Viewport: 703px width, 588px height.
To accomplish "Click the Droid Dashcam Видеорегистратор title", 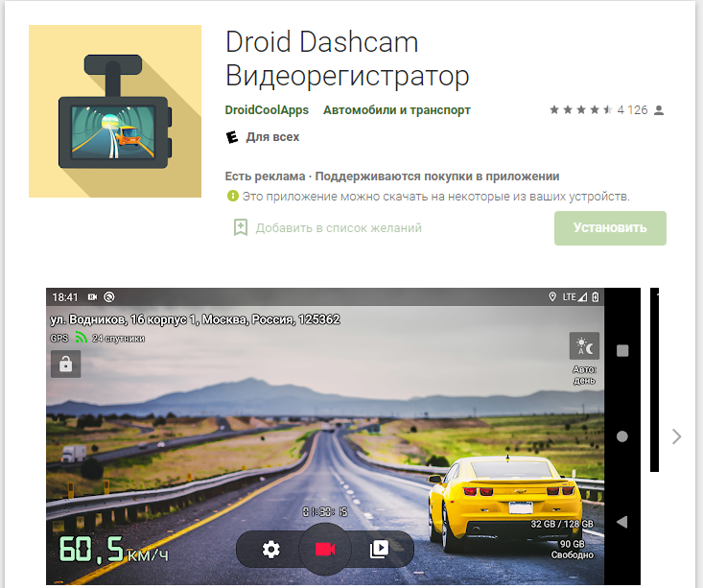I will (347, 59).
